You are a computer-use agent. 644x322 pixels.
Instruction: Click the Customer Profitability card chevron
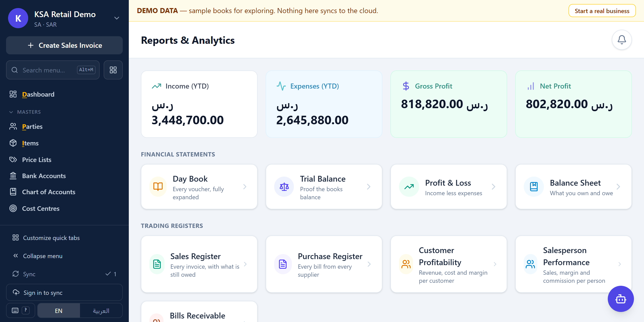tap(495, 264)
